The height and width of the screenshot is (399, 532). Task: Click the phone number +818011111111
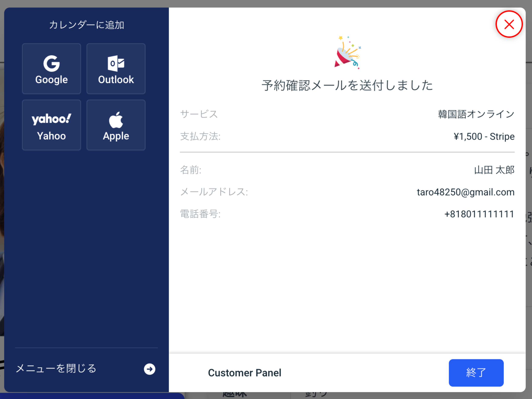click(x=479, y=214)
